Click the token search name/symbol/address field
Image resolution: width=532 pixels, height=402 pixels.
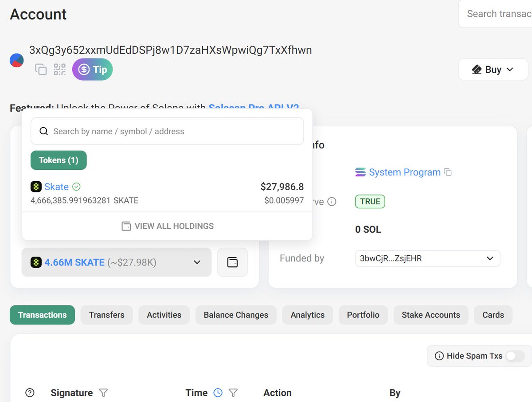coord(167,131)
